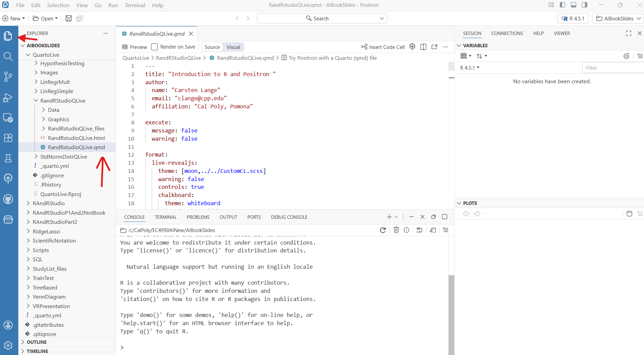Screen dimensions: 644x355
Task: Click Insert Code Cell
Action: [383, 47]
